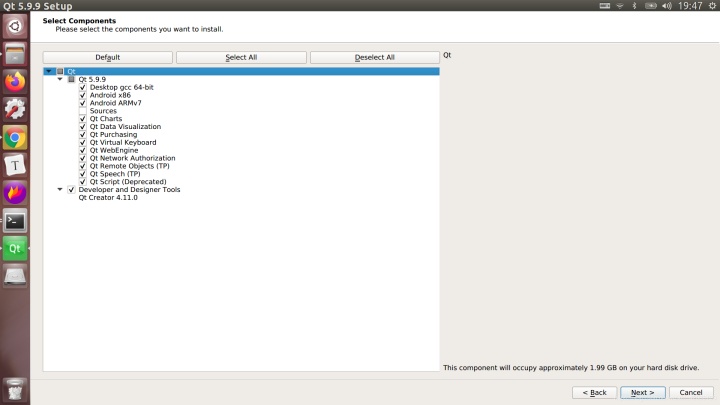Open the Typora T dock icon

15,165
